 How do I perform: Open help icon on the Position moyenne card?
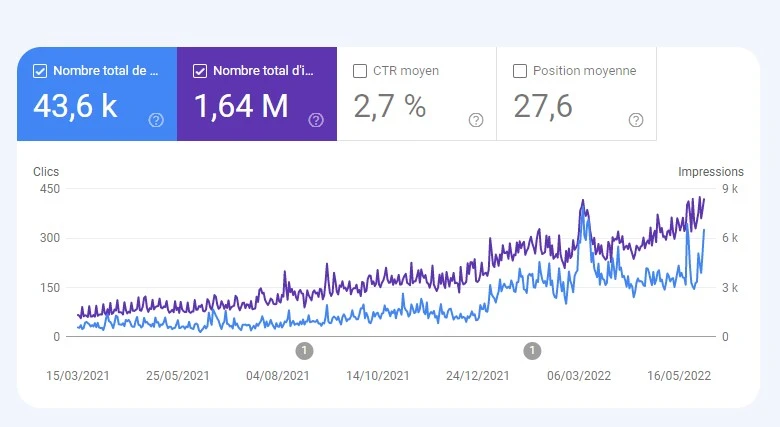coord(636,120)
